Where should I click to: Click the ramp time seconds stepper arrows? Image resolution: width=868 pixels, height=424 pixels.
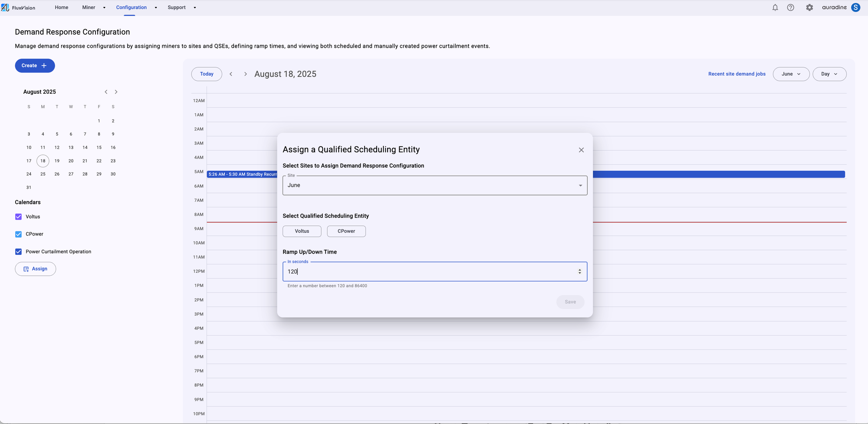tap(579, 271)
